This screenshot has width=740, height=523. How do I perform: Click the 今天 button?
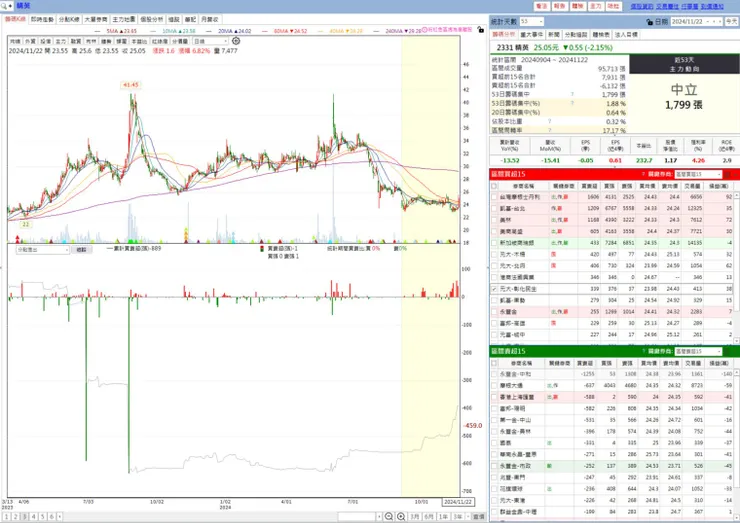(x=732, y=22)
